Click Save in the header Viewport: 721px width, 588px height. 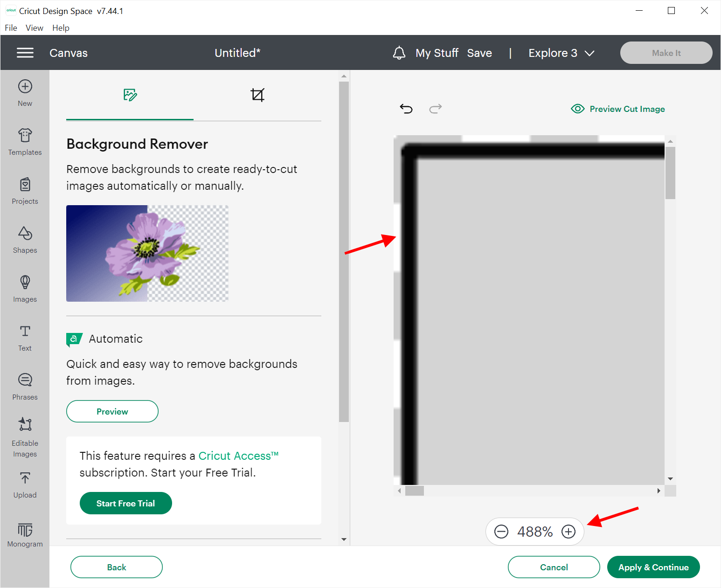[479, 53]
